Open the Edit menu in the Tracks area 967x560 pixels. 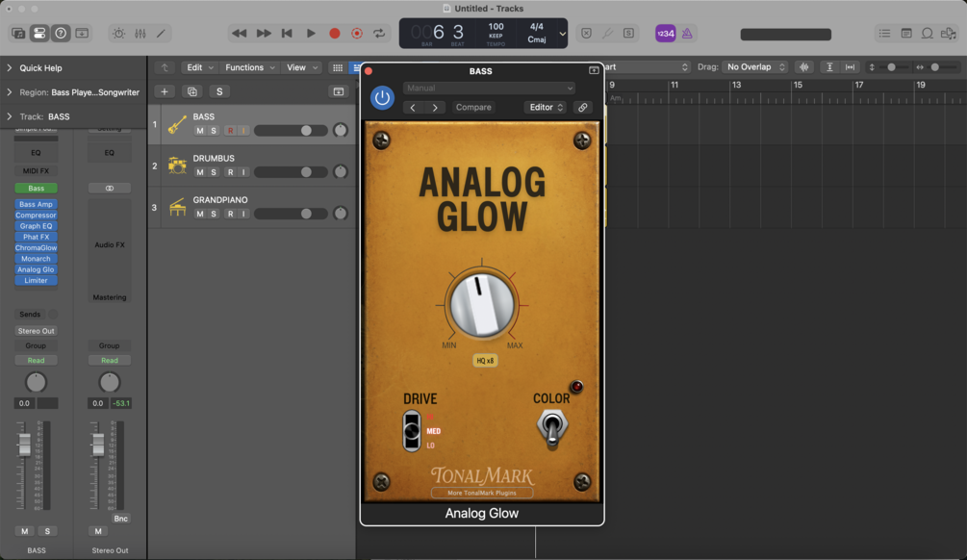[x=200, y=67]
